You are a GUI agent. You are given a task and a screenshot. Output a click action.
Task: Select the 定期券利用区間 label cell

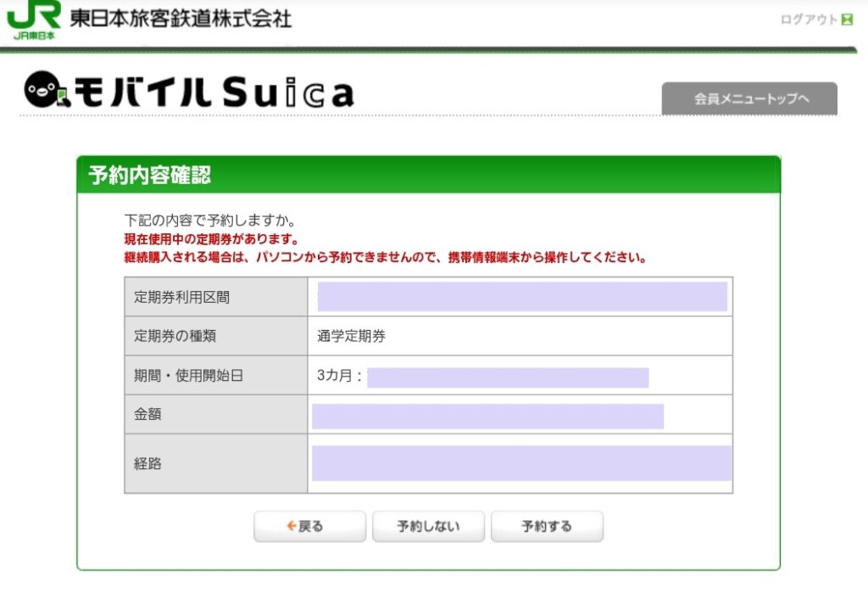(215, 297)
